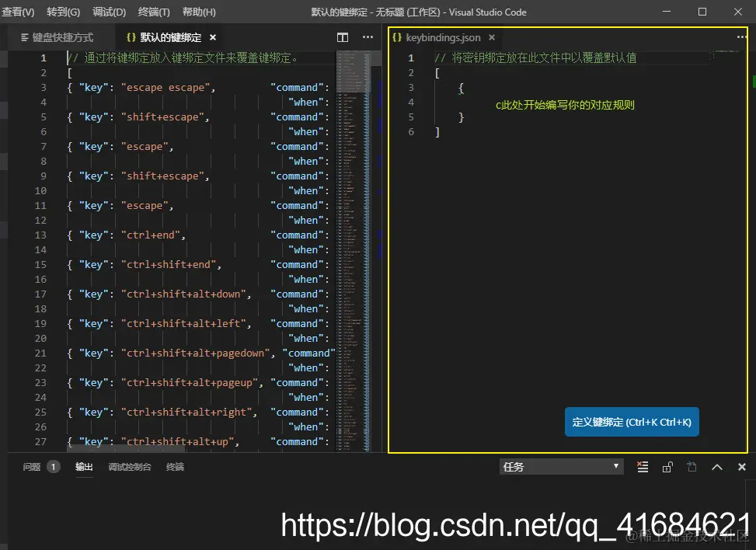The image size is (756, 550).
Task: Open the 帮助(H) menu
Action: pos(199,12)
